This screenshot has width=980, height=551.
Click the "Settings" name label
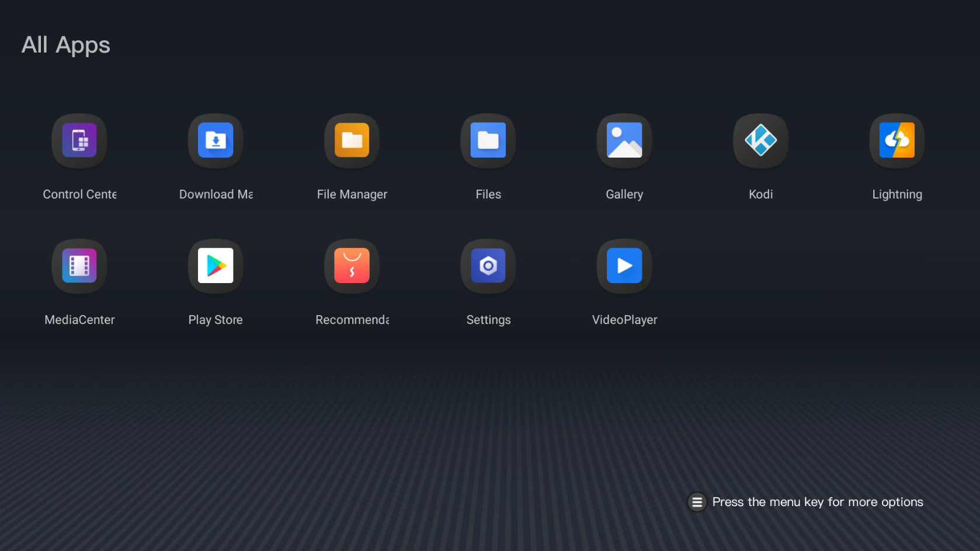tap(488, 320)
